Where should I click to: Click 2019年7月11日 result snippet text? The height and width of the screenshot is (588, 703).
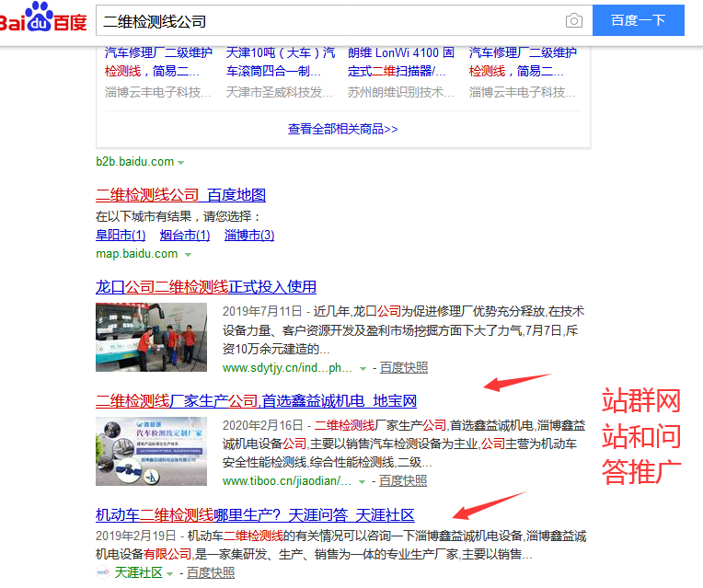(404, 330)
